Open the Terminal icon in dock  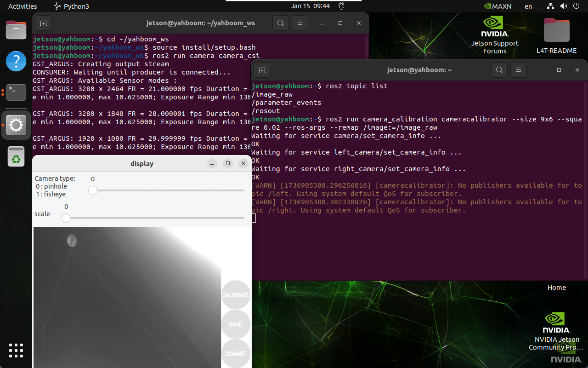(x=16, y=92)
